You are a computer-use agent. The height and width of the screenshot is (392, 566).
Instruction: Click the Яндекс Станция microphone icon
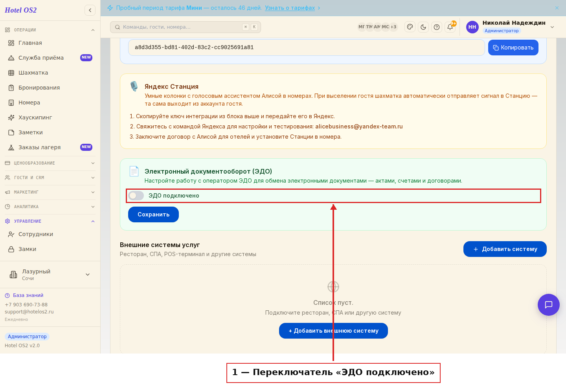point(134,86)
